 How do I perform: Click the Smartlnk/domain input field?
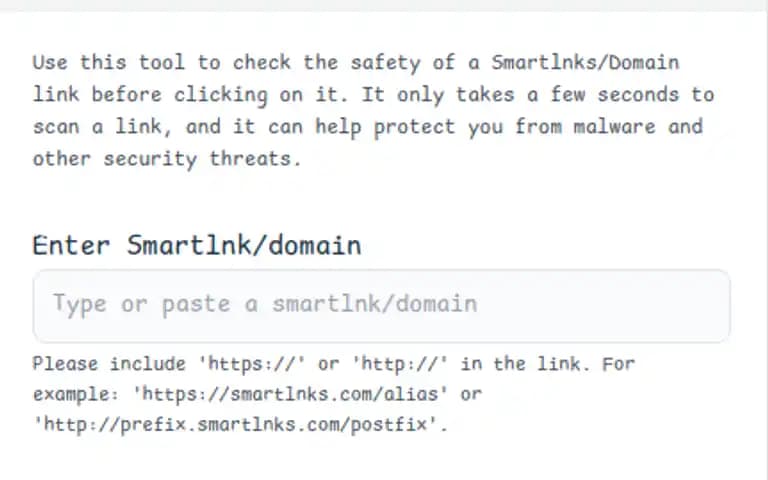382,306
